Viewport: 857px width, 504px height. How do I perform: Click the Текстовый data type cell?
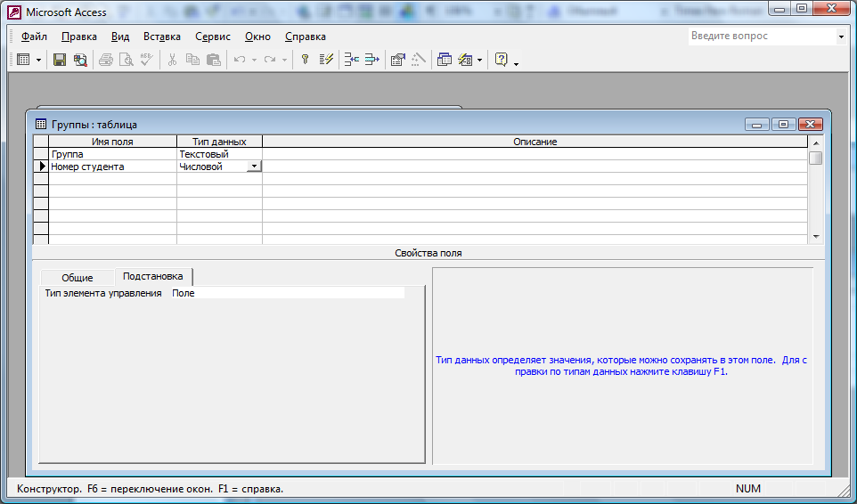click(219, 155)
